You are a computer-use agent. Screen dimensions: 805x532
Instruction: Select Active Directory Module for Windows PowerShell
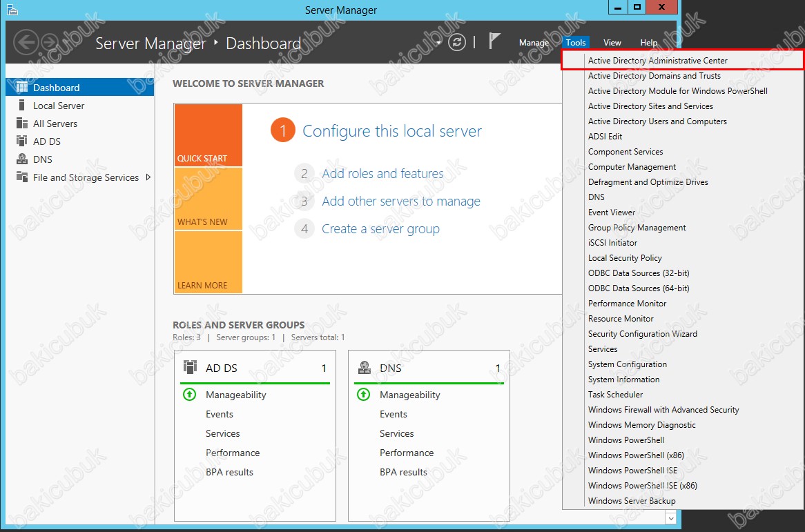pos(683,91)
